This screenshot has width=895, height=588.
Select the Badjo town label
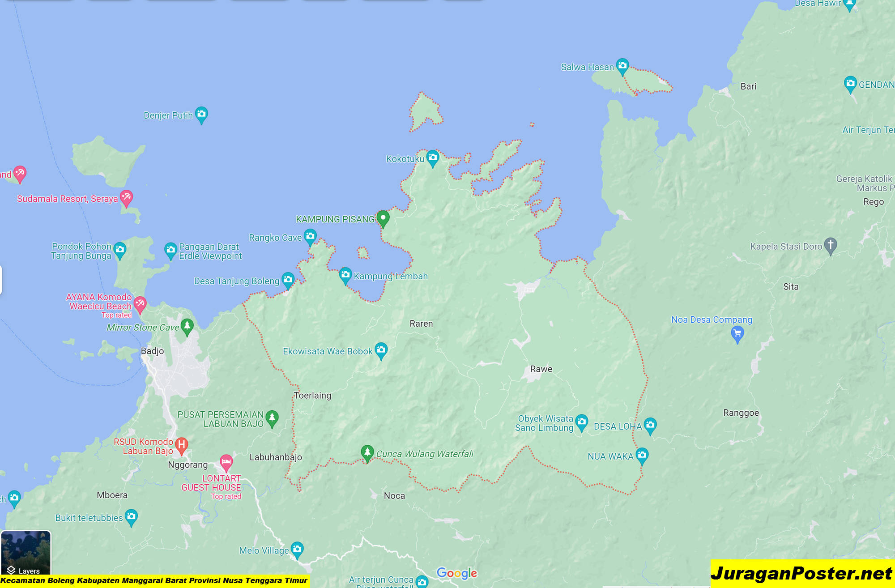152,351
